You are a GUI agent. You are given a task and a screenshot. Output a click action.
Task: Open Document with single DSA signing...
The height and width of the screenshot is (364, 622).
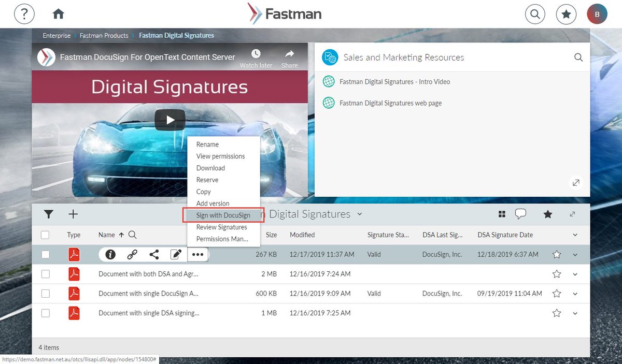(x=149, y=313)
